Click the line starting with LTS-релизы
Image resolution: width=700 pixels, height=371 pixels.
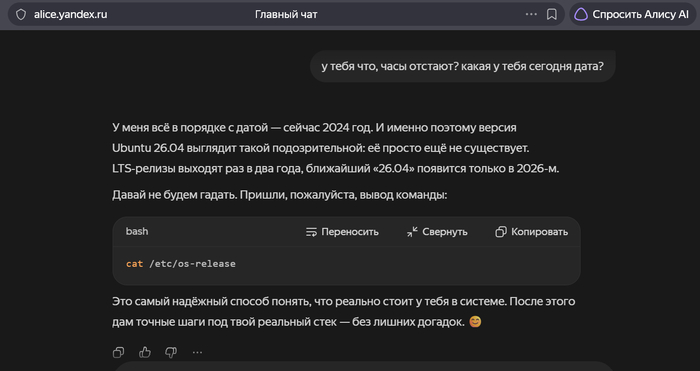pos(335,169)
